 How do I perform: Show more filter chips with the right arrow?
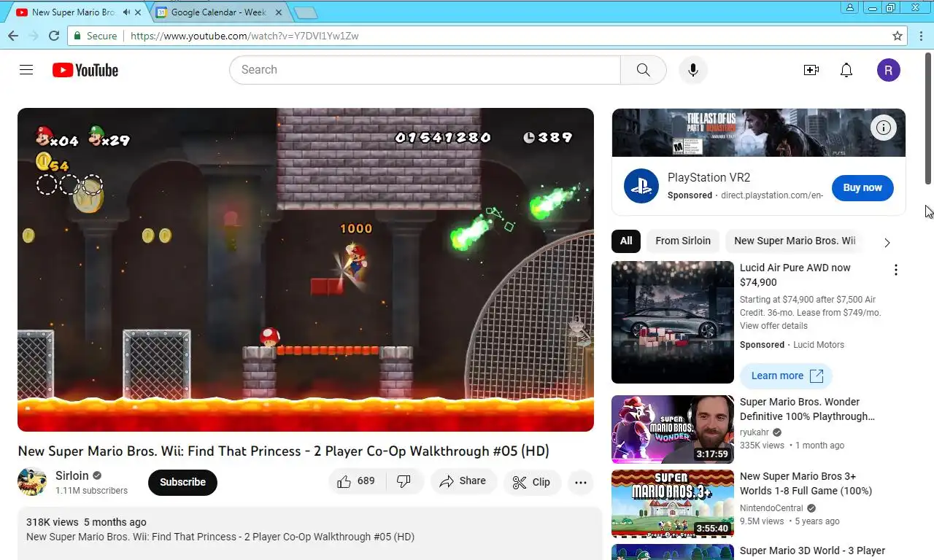click(x=887, y=242)
